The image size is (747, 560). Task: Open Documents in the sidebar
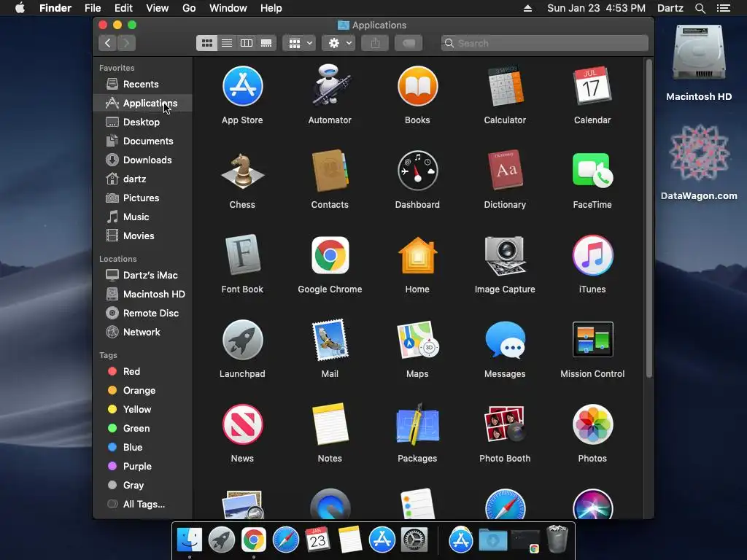point(142,141)
